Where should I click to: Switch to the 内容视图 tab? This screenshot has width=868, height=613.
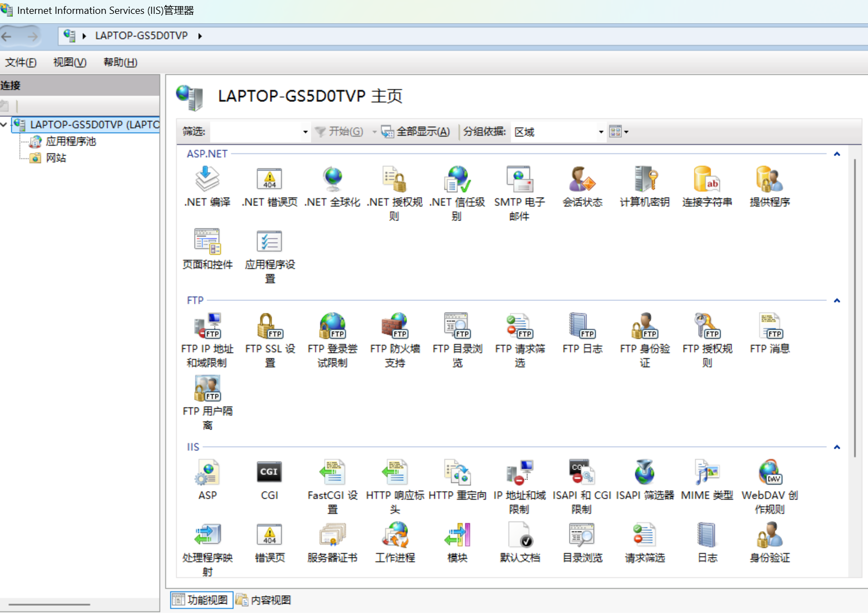click(x=264, y=600)
